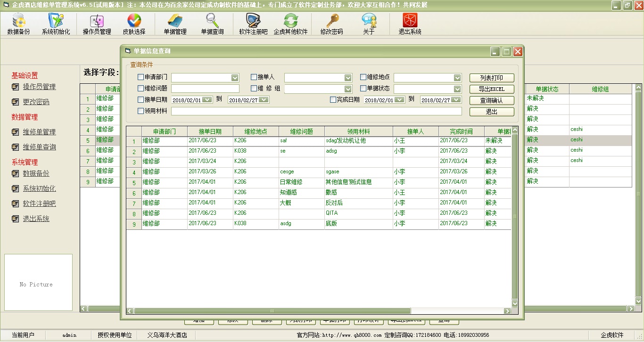Screen dimensions: 644x342
Task: Open the 完成日期 start date picker
Action: [x=399, y=100]
